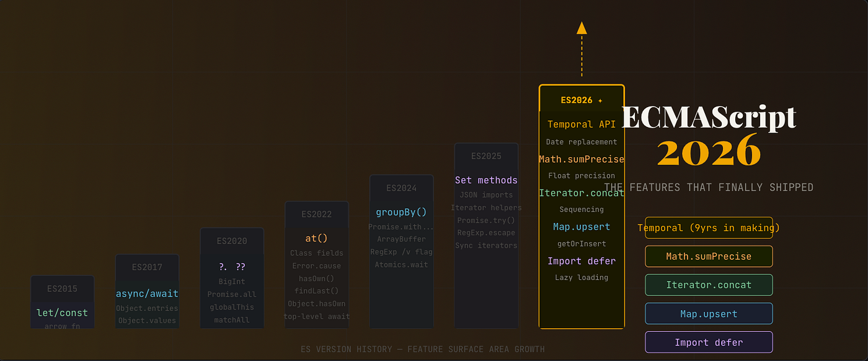Click the hasOwn() entry
Image resolution: width=868 pixels, height=361 pixels.
pyautogui.click(x=317, y=279)
